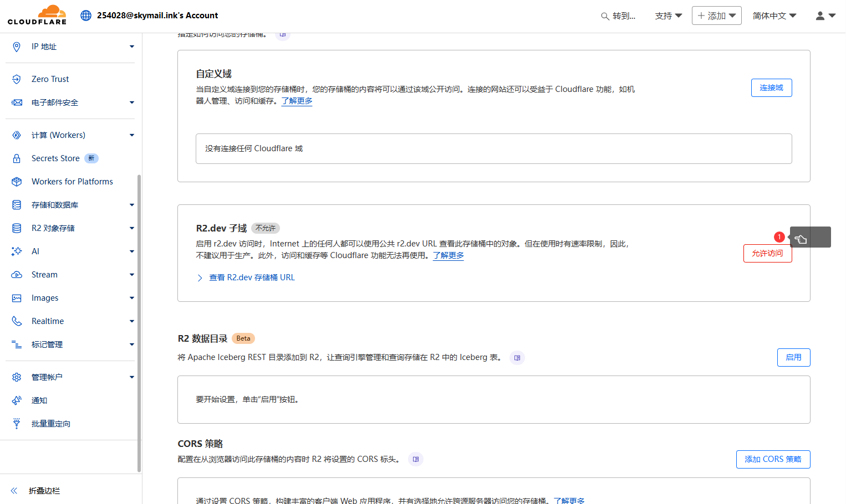Click the 允许访问 button
Image resolution: width=846 pixels, height=504 pixels.
[x=767, y=254]
